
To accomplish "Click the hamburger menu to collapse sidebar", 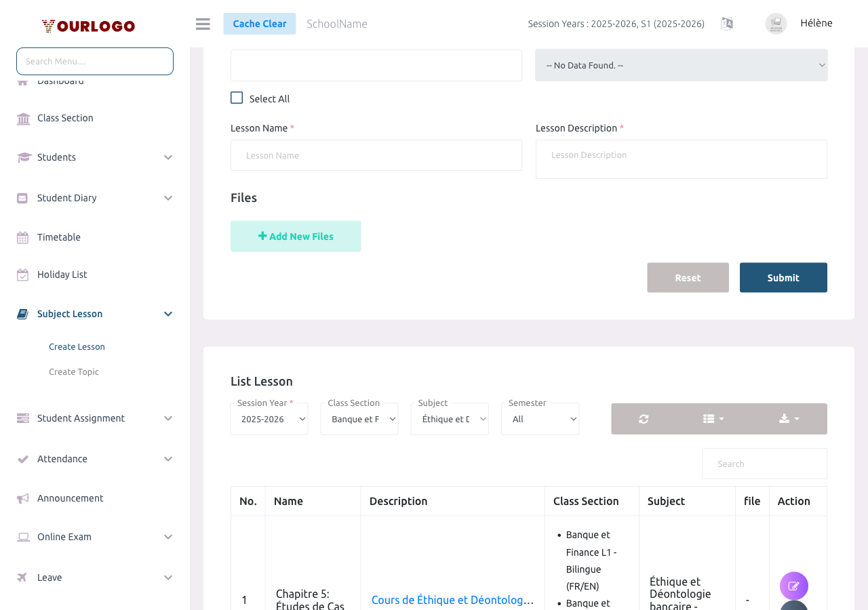I will pyautogui.click(x=202, y=23).
